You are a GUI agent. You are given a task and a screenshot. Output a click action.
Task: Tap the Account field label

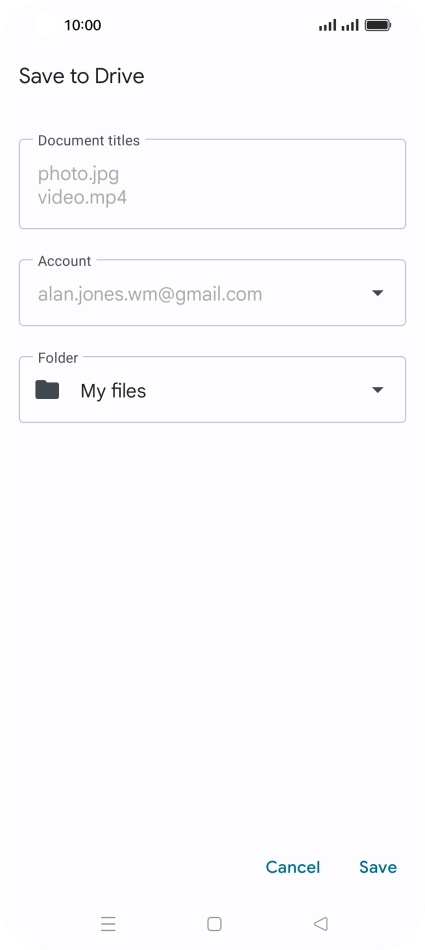tap(64, 261)
